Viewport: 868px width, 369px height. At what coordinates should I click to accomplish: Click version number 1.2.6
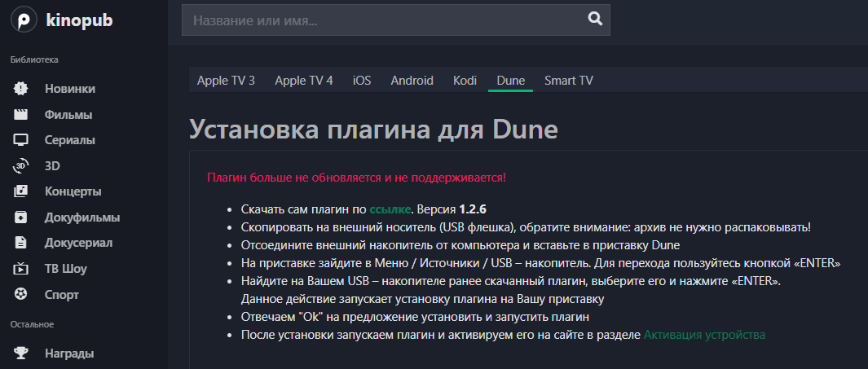pos(472,209)
